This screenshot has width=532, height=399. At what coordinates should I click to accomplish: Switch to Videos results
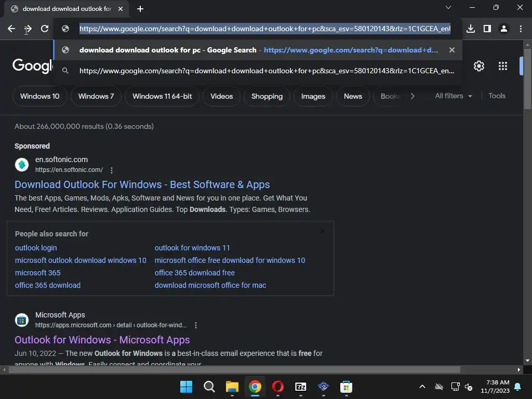coord(221,96)
